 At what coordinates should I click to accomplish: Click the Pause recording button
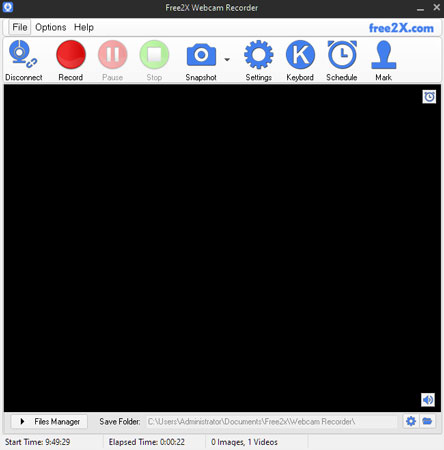(113, 54)
